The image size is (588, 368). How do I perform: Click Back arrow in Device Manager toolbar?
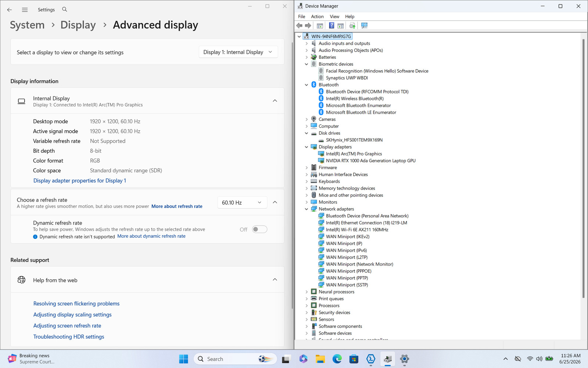[x=300, y=25]
